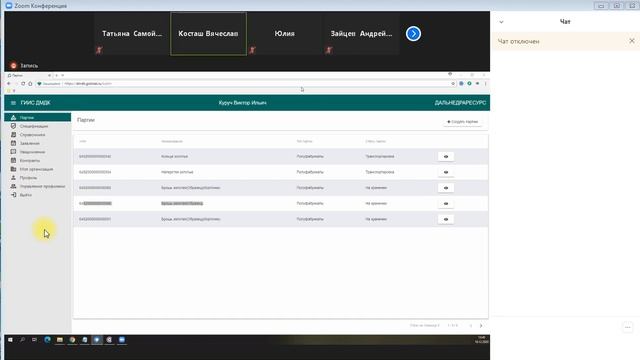The height and width of the screenshot is (360, 640).
Task: Click the browser address bar URL
Action: pos(88,84)
